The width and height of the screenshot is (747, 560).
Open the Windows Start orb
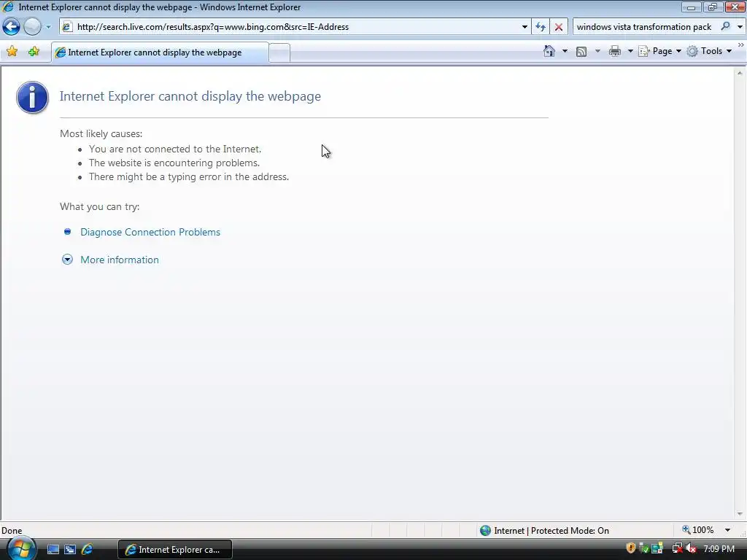(21, 549)
